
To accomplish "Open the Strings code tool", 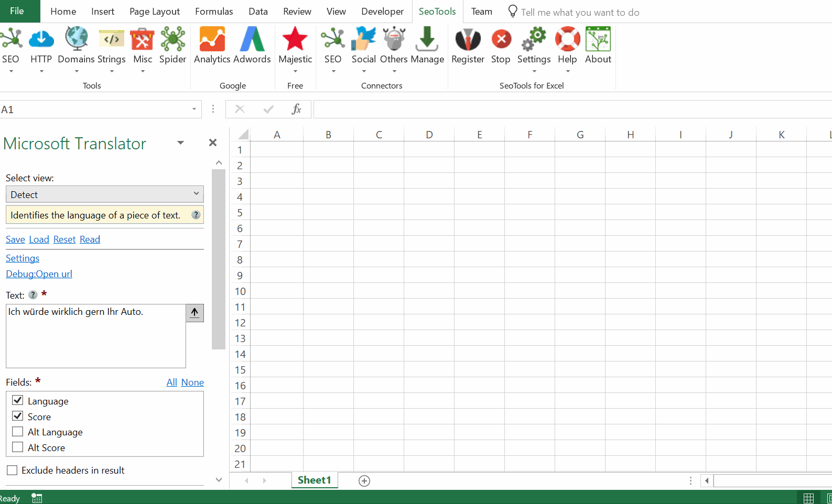I will [x=112, y=40].
